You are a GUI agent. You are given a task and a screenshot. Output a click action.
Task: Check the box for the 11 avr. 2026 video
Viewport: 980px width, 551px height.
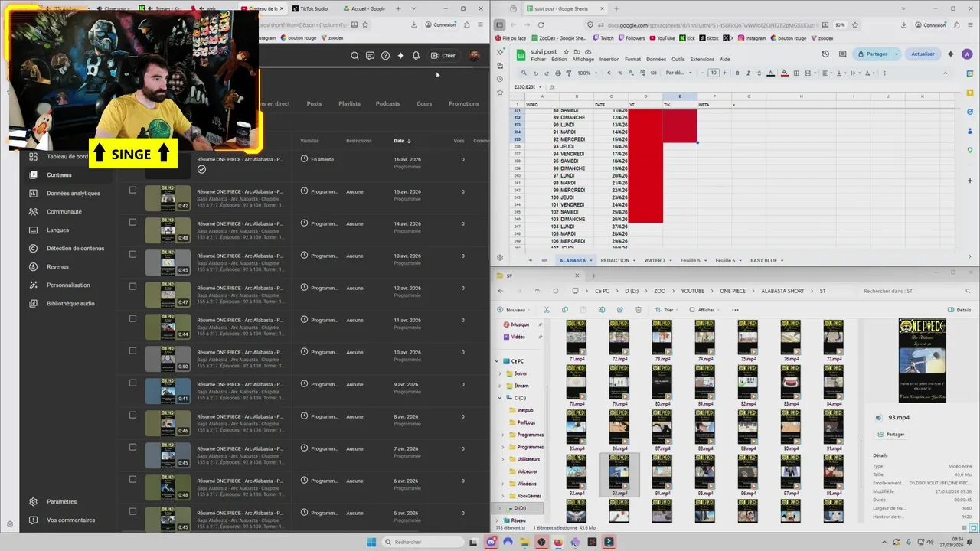pyautogui.click(x=132, y=319)
